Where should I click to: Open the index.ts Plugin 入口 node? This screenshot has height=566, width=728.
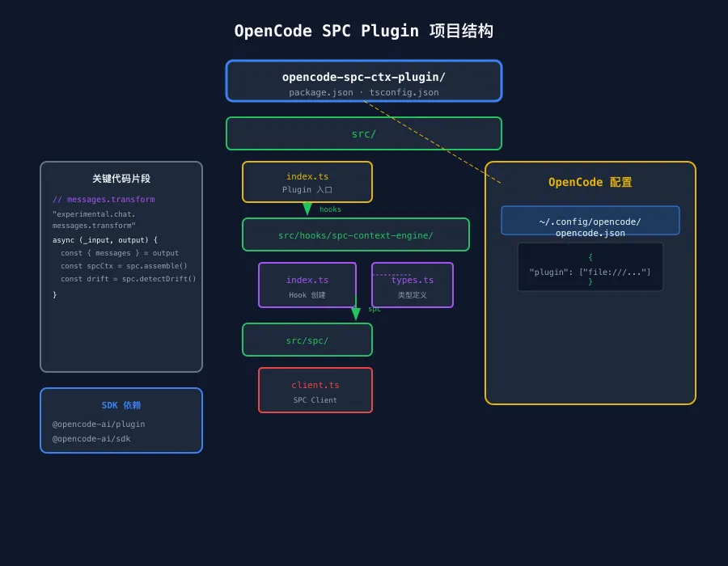307,182
